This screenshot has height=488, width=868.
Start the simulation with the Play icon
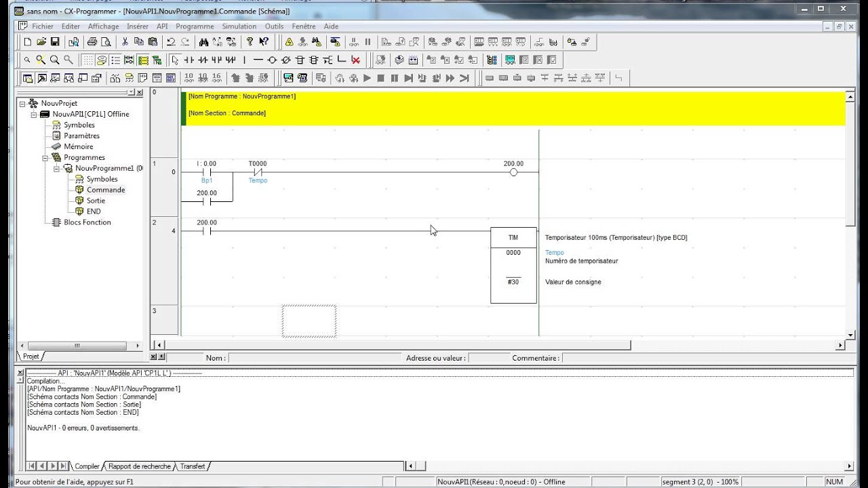coord(367,78)
